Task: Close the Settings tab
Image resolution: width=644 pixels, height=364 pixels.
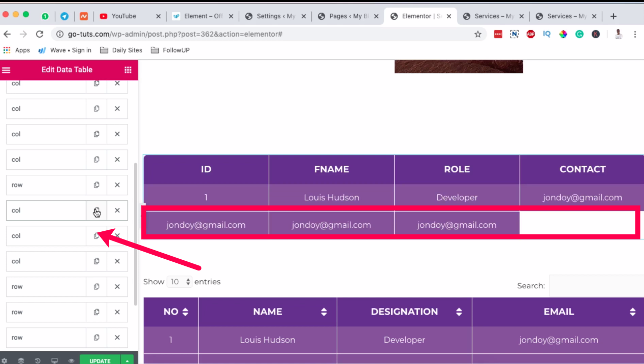Action: coord(304,16)
